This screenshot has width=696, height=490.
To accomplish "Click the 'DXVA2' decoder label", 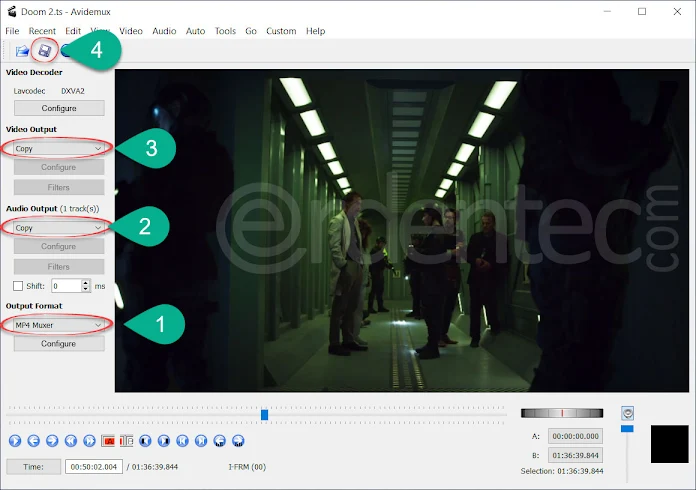I will pyautogui.click(x=73, y=91).
